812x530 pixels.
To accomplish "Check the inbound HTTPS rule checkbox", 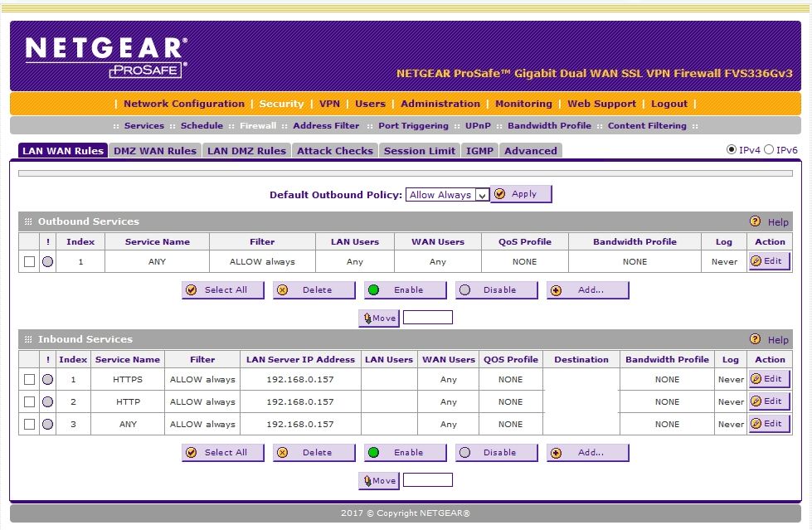I will [30, 379].
